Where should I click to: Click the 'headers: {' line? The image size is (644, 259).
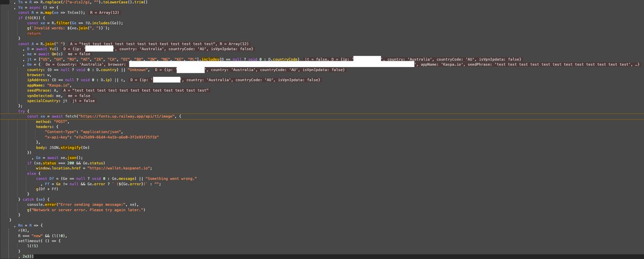coord(47,127)
